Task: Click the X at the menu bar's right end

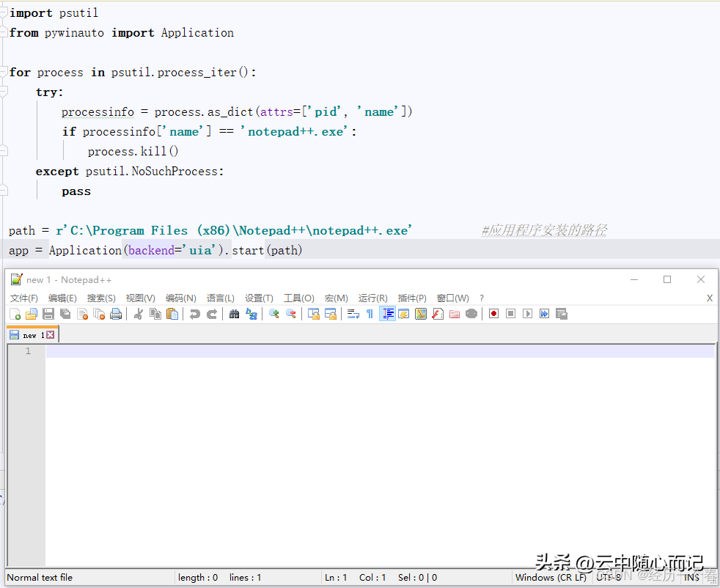Action: [710, 298]
